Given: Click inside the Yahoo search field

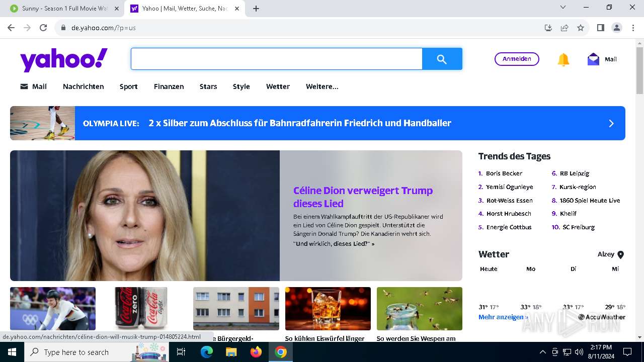Looking at the screenshot, I should [277, 59].
